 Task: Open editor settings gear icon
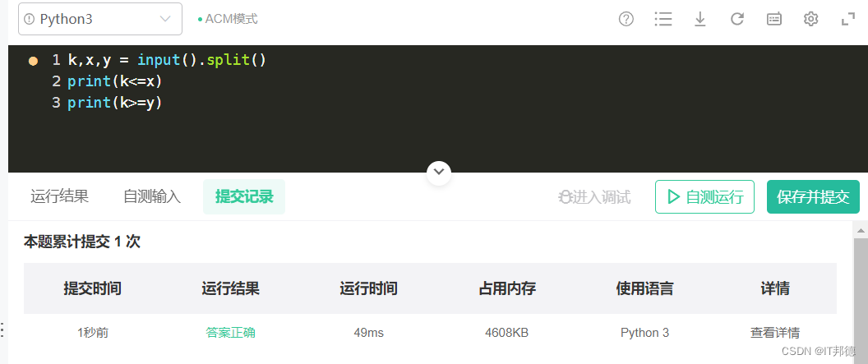pyautogui.click(x=810, y=19)
